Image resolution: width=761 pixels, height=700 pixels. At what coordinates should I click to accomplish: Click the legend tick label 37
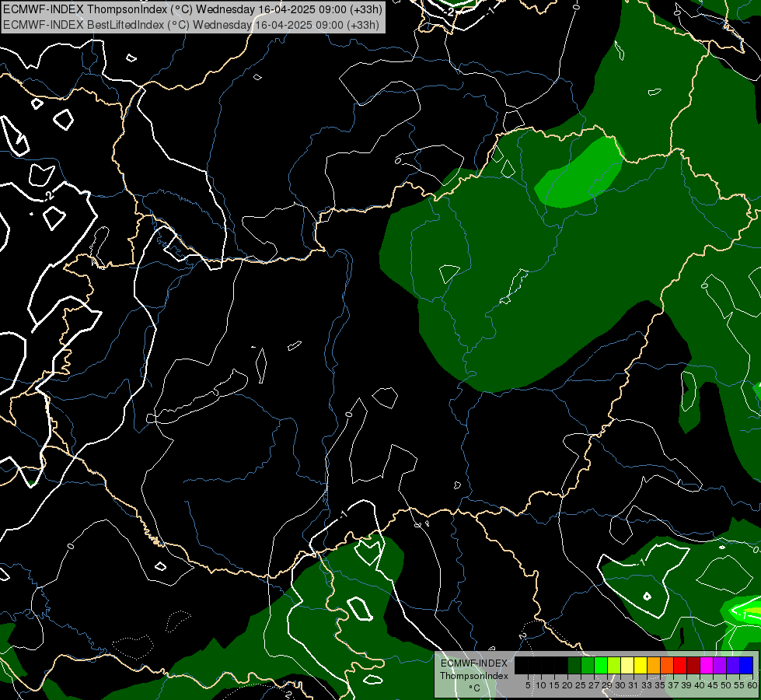(x=673, y=685)
